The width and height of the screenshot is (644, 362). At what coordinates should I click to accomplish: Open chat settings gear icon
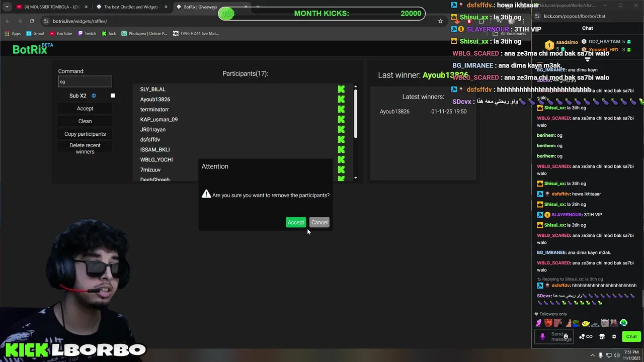(614, 336)
